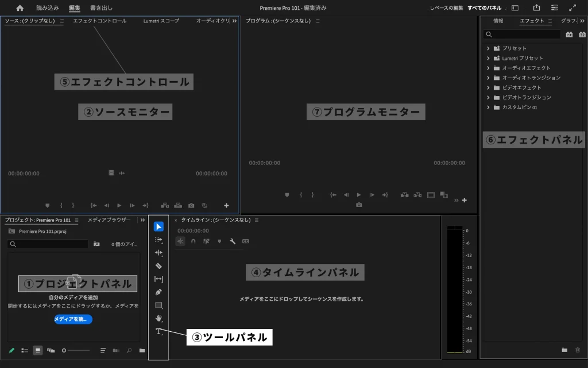The height and width of the screenshot is (368, 588).
Task: Open the 書き出し menu
Action: [100, 8]
